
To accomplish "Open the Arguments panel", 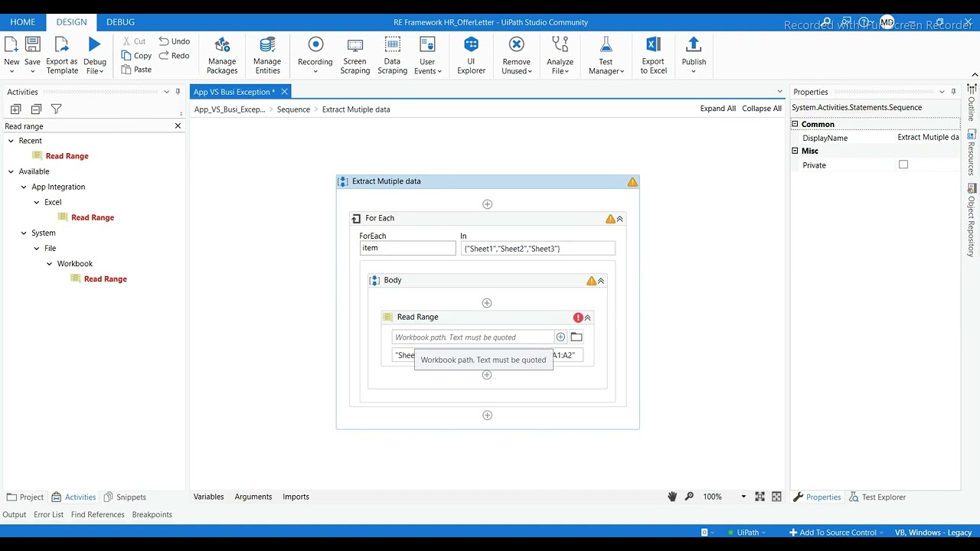I will pyautogui.click(x=253, y=497).
